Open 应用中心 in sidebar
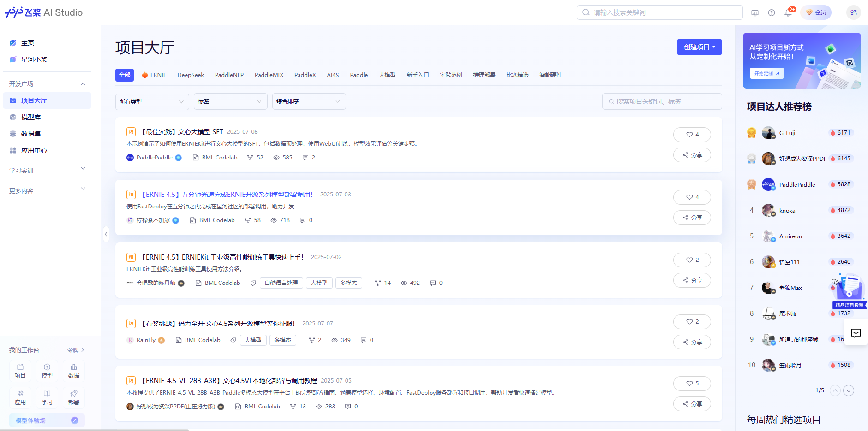The height and width of the screenshot is (431, 868). [47, 150]
